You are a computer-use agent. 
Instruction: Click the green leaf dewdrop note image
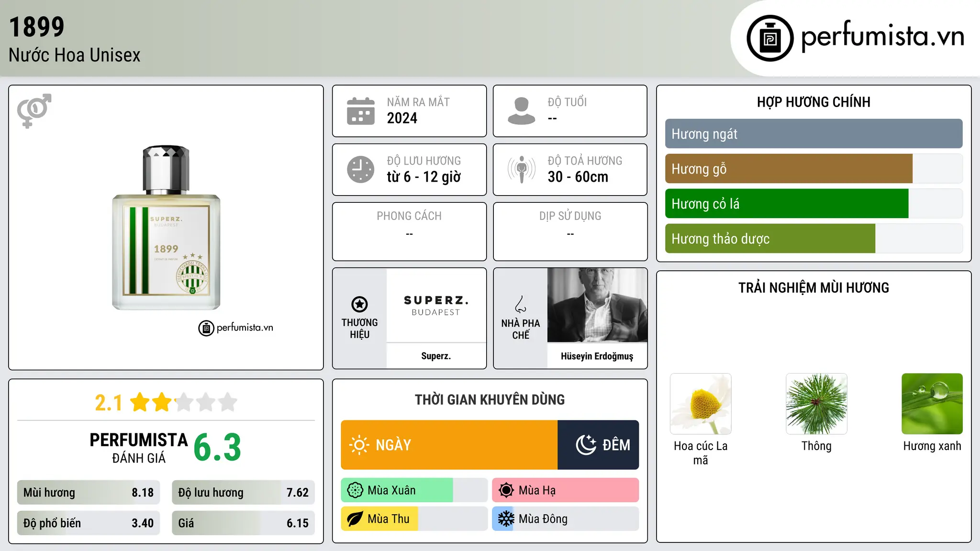coord(932,404)
